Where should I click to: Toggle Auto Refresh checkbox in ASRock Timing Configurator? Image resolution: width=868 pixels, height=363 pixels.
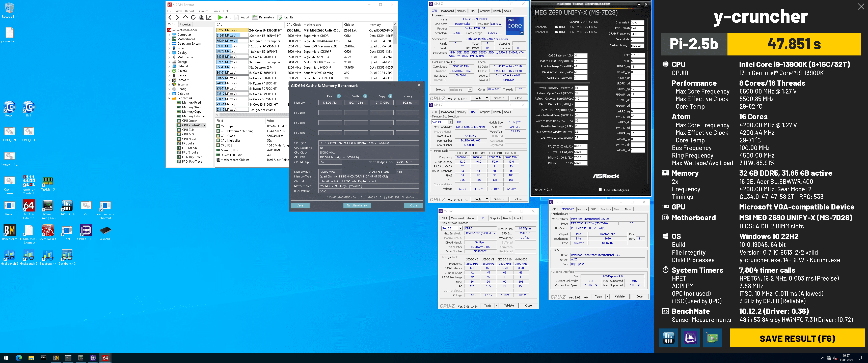point(600,190)
